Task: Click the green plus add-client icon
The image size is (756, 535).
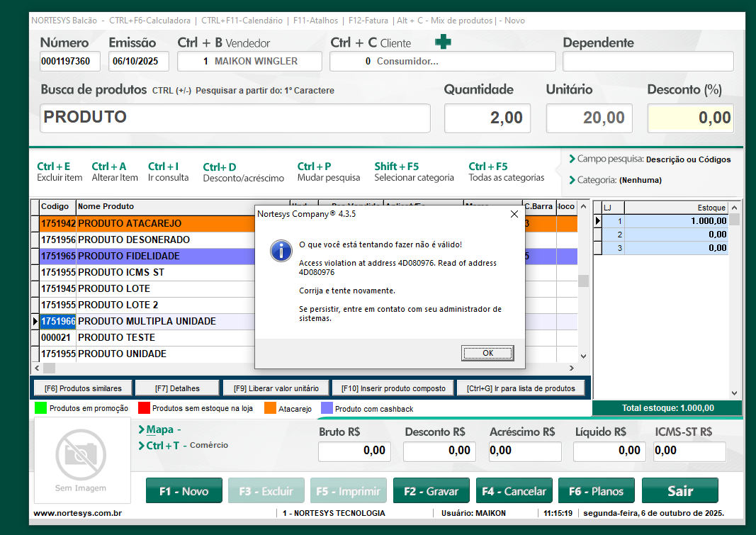Action: tap(443, 43)
